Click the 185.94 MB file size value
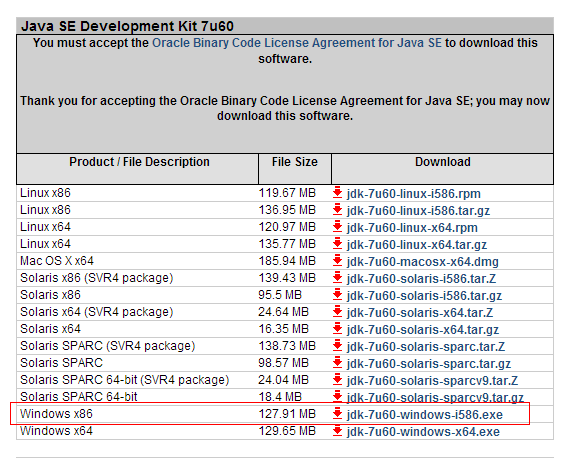568x458 pixels. click(x=287, y=261)
